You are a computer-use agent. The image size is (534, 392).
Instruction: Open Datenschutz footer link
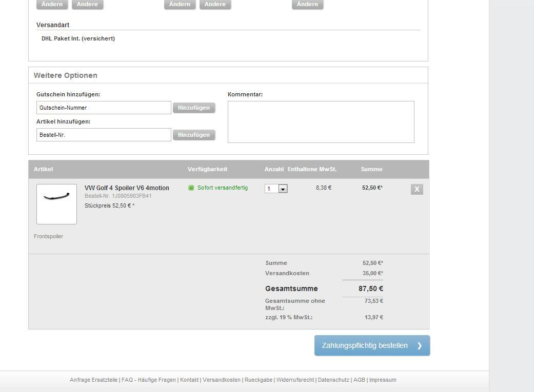(x=334, y=380)
